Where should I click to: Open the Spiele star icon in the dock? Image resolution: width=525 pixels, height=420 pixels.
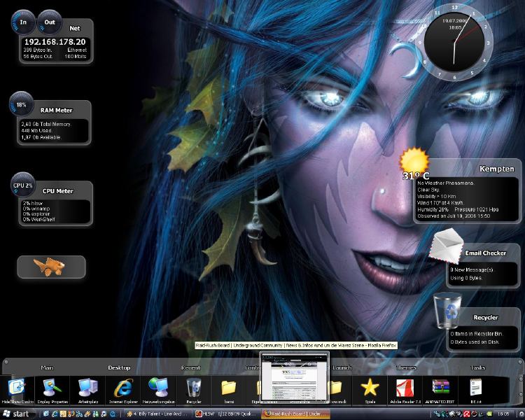370,388
